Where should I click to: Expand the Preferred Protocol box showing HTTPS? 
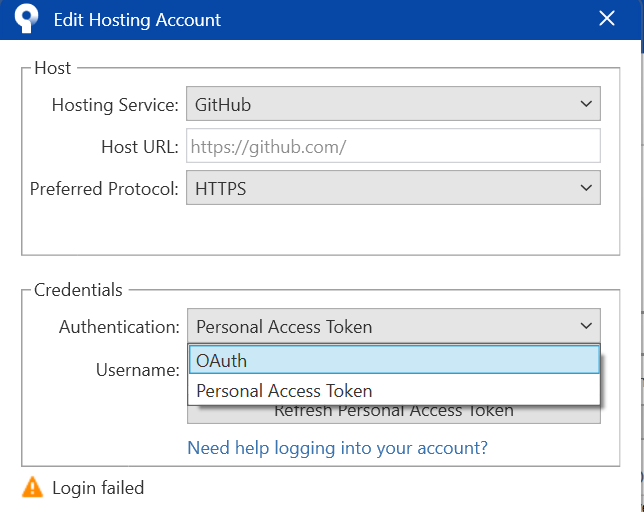tap(380, 187)
